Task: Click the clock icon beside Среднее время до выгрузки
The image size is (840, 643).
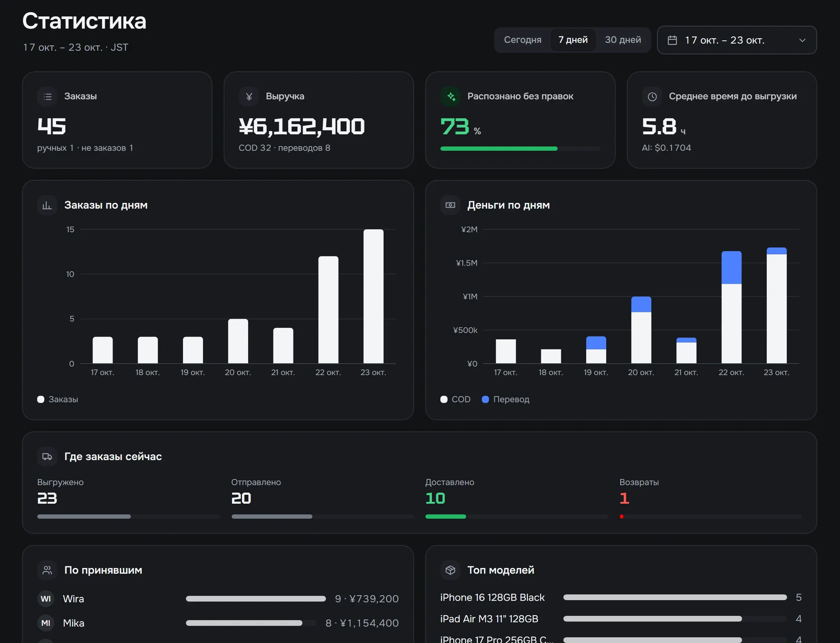Action: coord(652,96)
